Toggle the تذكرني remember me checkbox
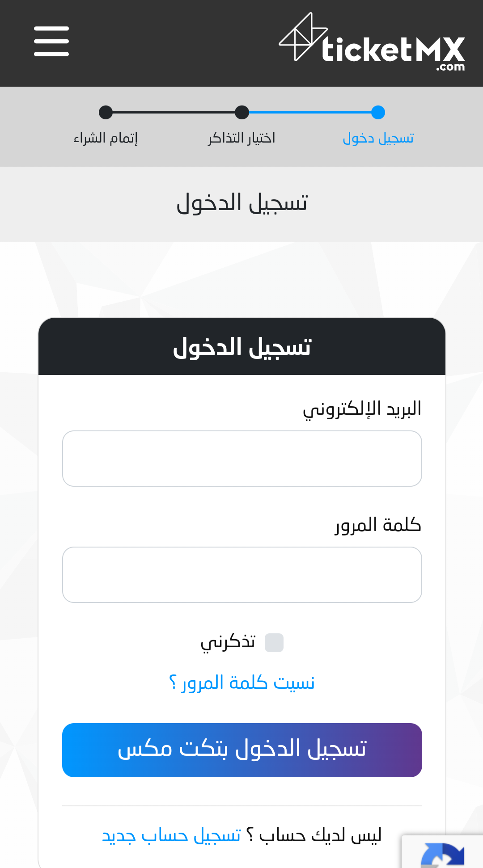This screenshot has width=483, height=868. point(274,643)
